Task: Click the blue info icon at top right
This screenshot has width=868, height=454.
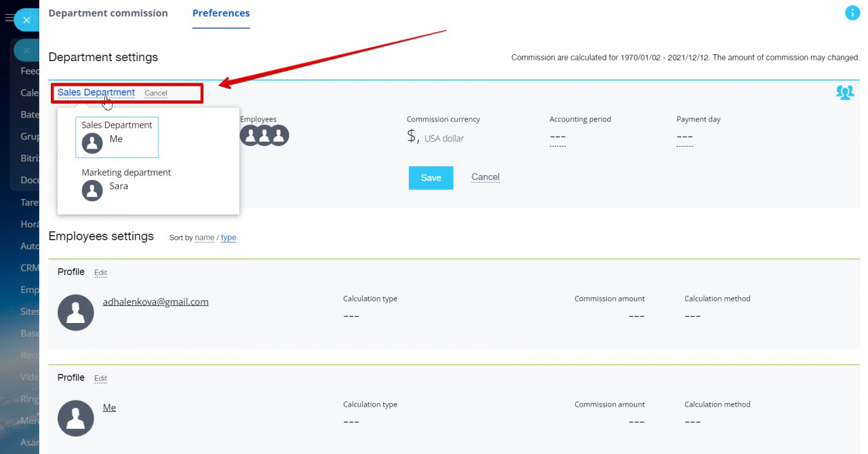Action: [x=852, y=13]
